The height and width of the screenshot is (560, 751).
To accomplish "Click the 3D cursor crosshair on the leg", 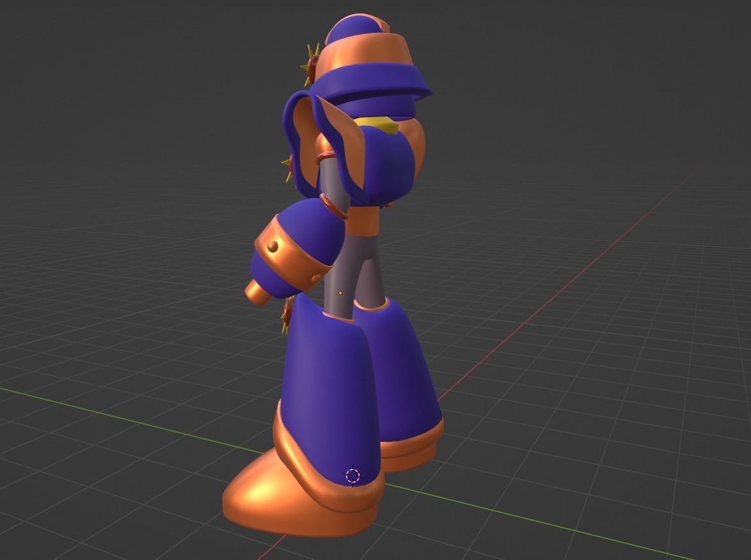I will [352, 476].
